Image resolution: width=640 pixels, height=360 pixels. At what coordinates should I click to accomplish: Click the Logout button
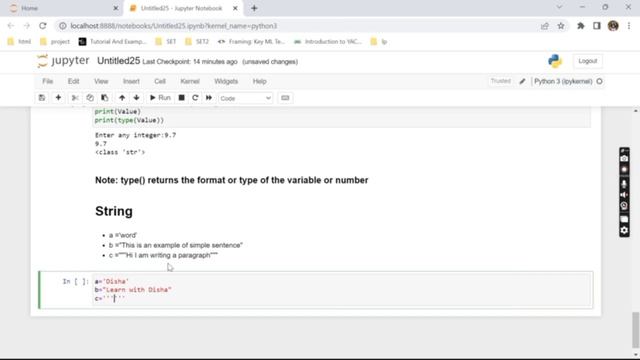(x=587, y=61)
